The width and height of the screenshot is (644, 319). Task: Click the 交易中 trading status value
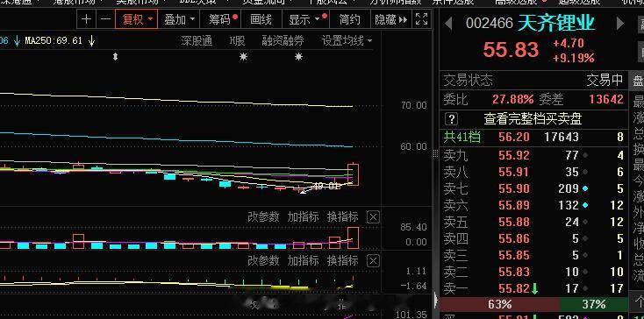[605, 80]
